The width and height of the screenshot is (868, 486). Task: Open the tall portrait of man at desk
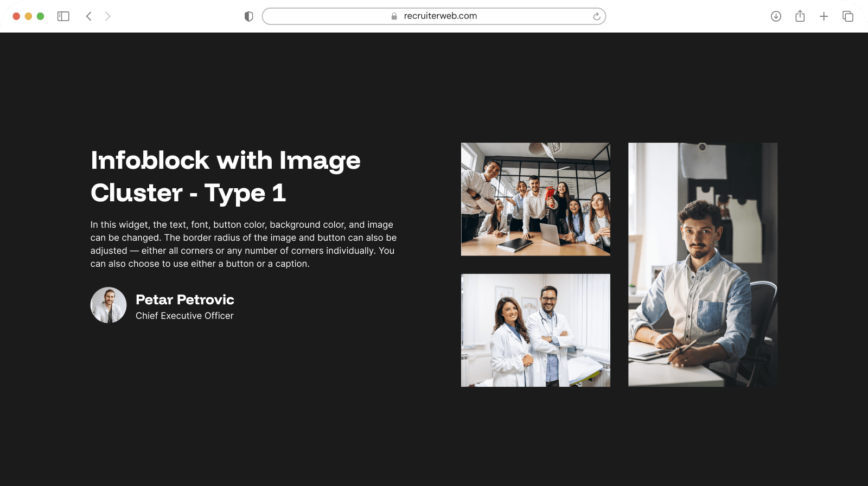(703, 264)
